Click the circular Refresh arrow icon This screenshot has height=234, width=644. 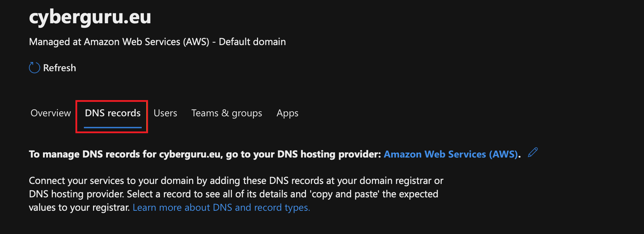34,68
